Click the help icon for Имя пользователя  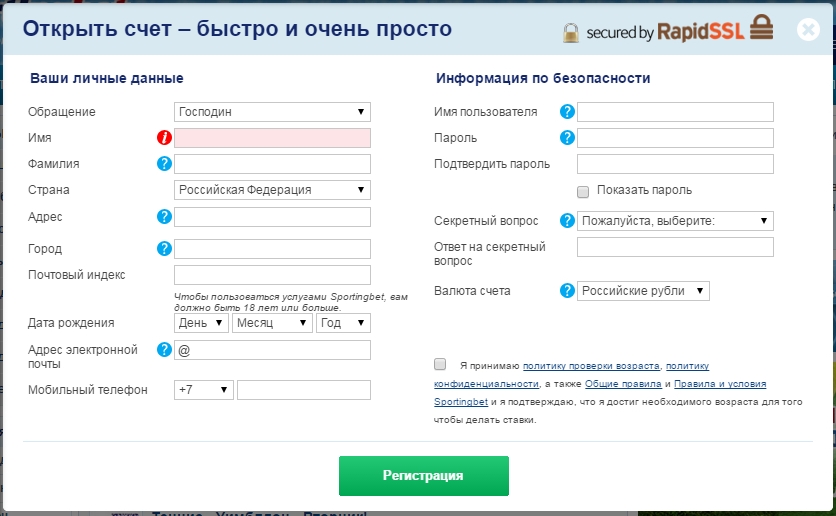coord(567,111)
